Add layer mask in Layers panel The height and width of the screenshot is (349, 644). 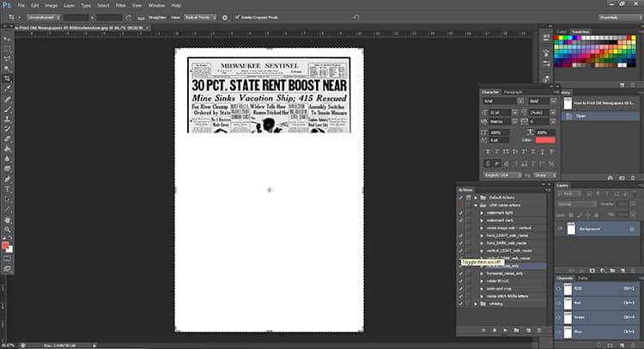coord(592,271)
